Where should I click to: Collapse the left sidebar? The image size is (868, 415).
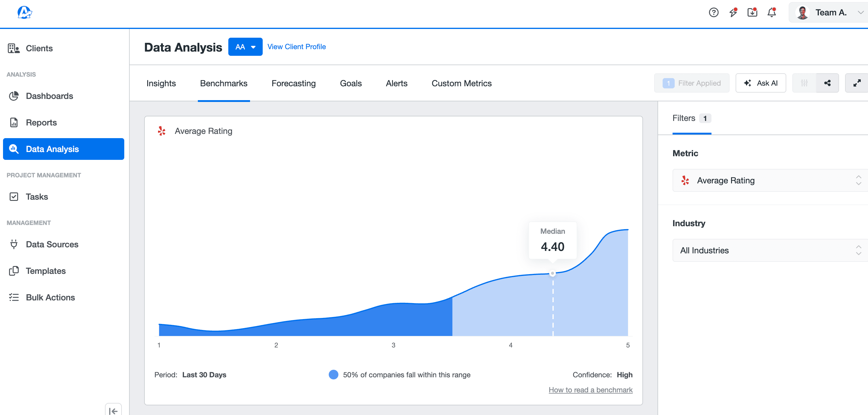(114, 410)
